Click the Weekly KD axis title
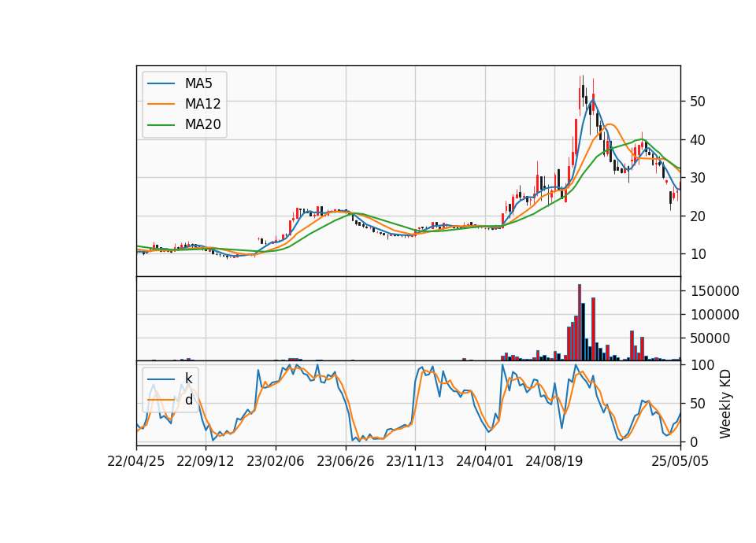Viewport: 756px width, 543px height. (x=725, y=404)
